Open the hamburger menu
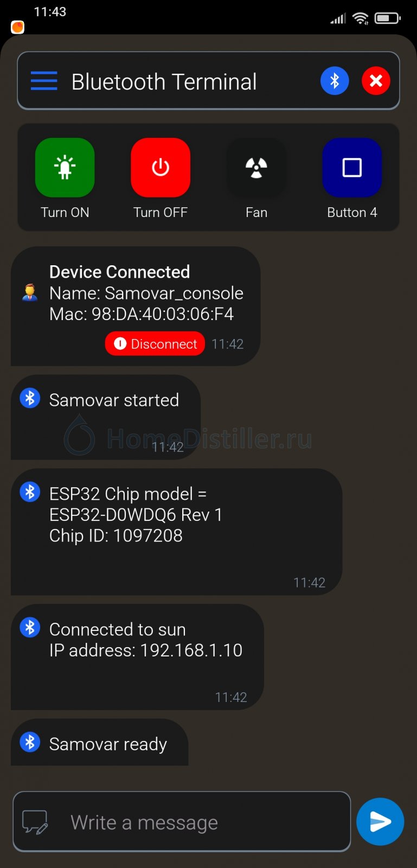Image resolution: width=417 pixels, height=868 pixels. [44, 81]
